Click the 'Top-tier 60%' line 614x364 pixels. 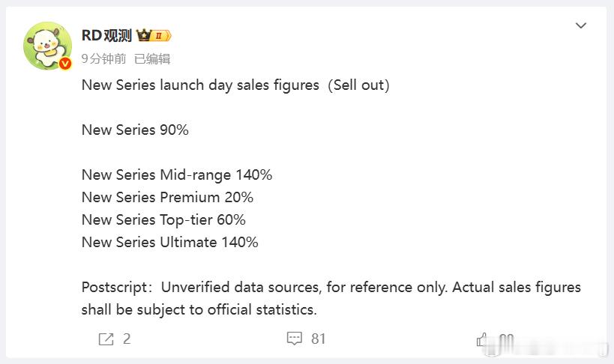click(163, 220)
